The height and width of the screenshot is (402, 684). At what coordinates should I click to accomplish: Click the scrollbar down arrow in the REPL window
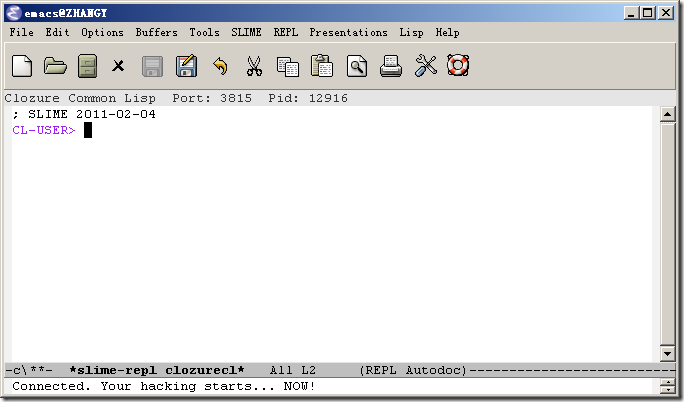[667, 354]
